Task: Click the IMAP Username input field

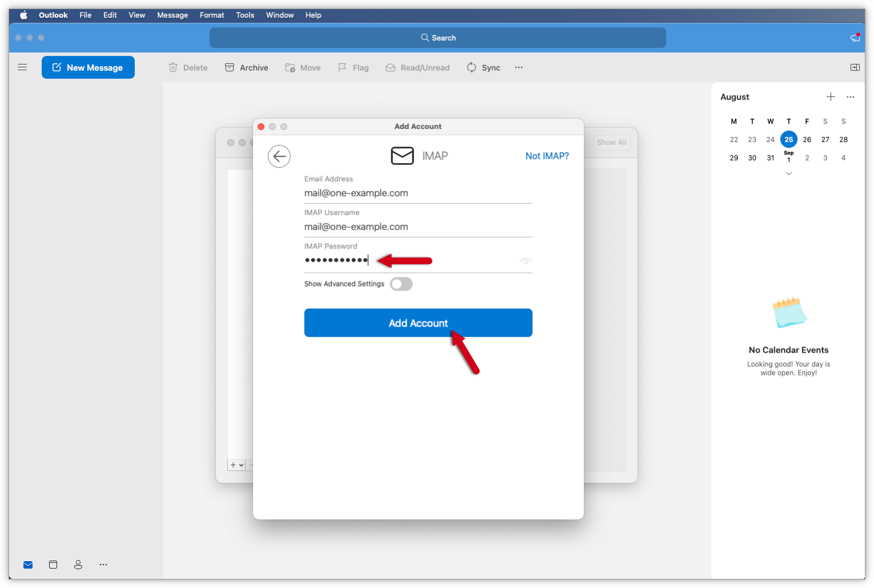Action: point(418,227)
